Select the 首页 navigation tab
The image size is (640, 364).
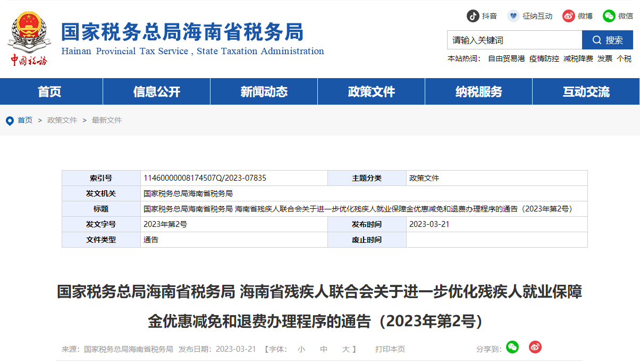51,91
